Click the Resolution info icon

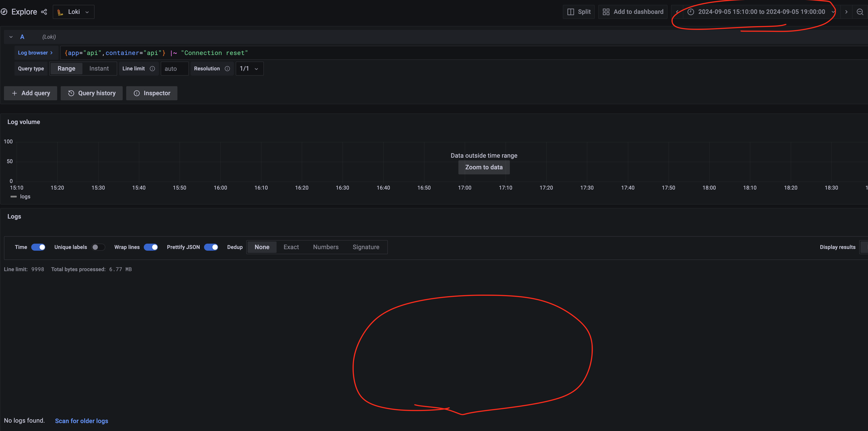(228, 68)
